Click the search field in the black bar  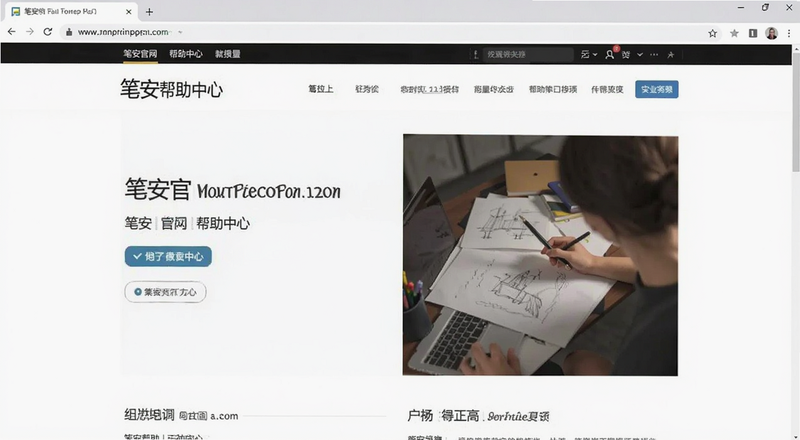[528, 54]
